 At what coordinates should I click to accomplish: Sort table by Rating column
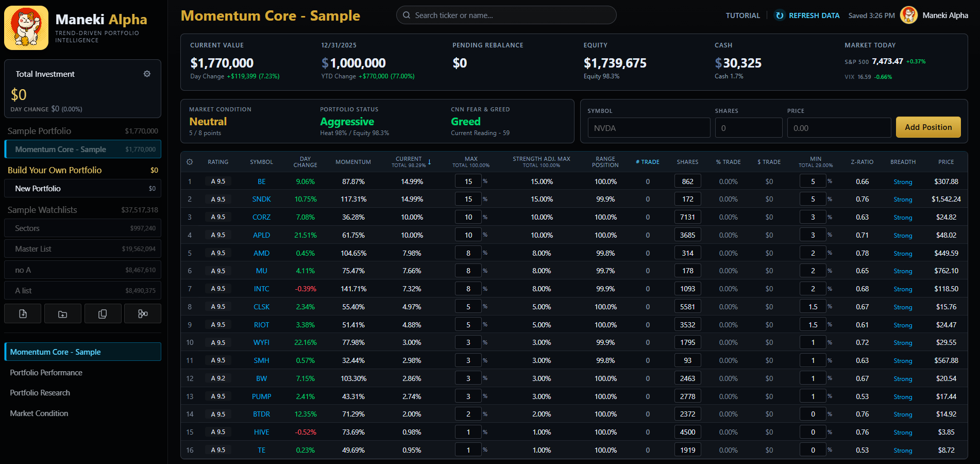coord(218,162)
